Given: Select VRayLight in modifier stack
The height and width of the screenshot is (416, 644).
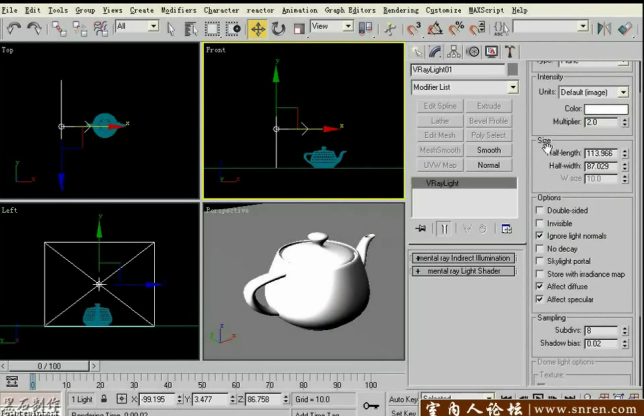Looking at the screenshot, I should 464,183.
